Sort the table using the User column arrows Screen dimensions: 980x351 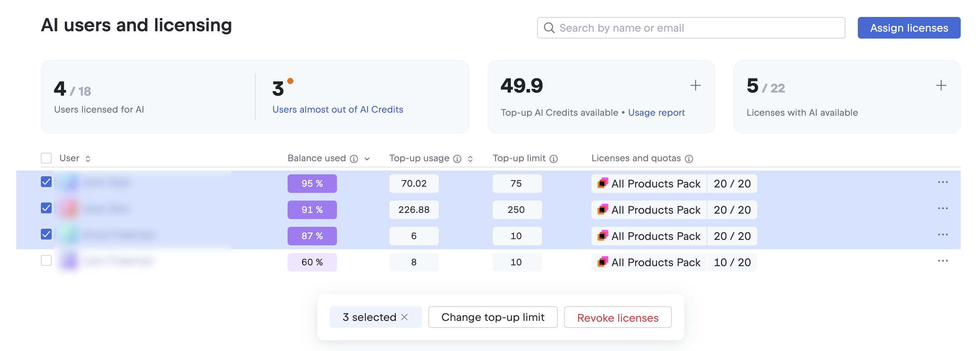click(x=88, y=158)
